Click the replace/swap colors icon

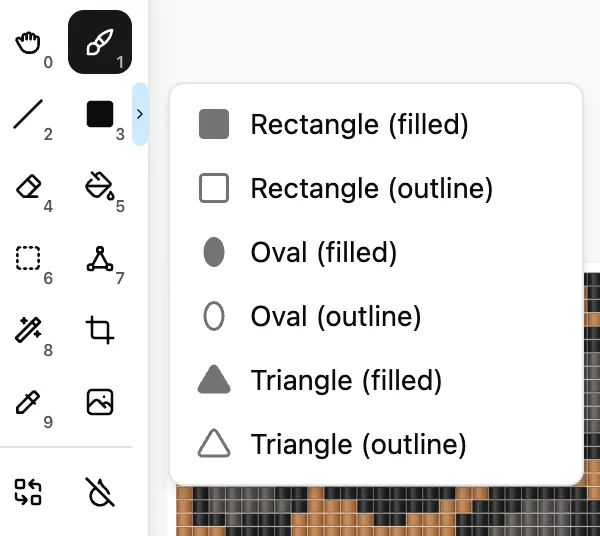point(28,492)
